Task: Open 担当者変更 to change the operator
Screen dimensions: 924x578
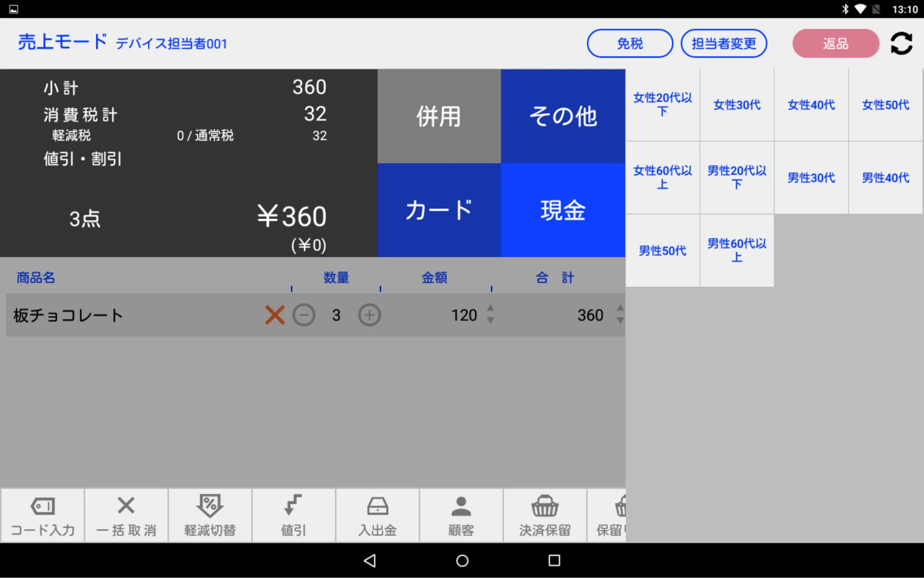Action: 723,43
